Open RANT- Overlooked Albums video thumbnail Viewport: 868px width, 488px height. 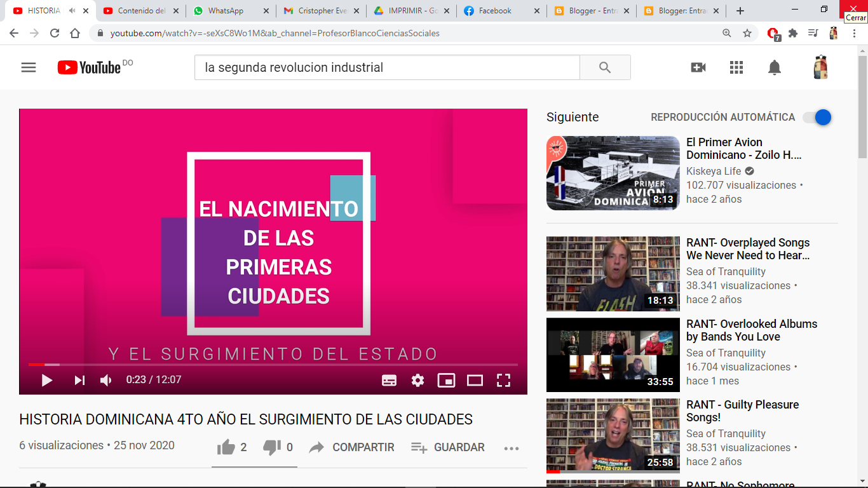(x=613, y=355)
